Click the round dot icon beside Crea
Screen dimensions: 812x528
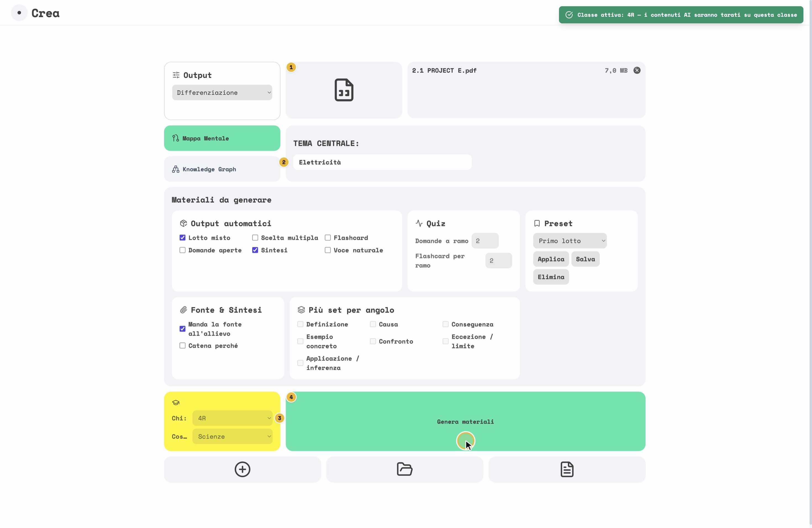pos(19,13)
